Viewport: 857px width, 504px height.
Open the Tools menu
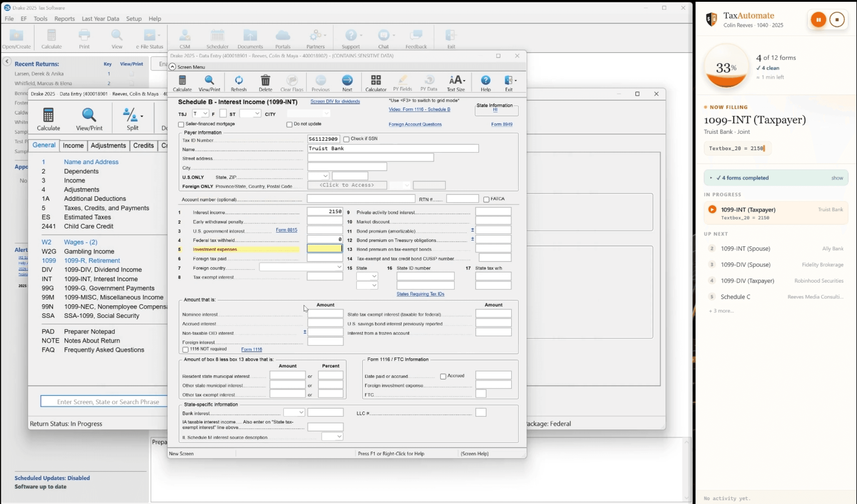click(x=41, y=19)
